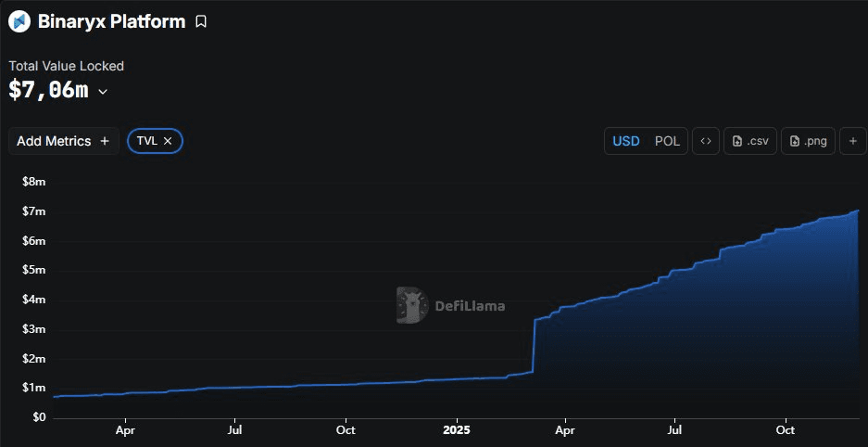Click the Binaryx Platform title
This screenshot has height=447, width=868.
[x=111, y=21]
